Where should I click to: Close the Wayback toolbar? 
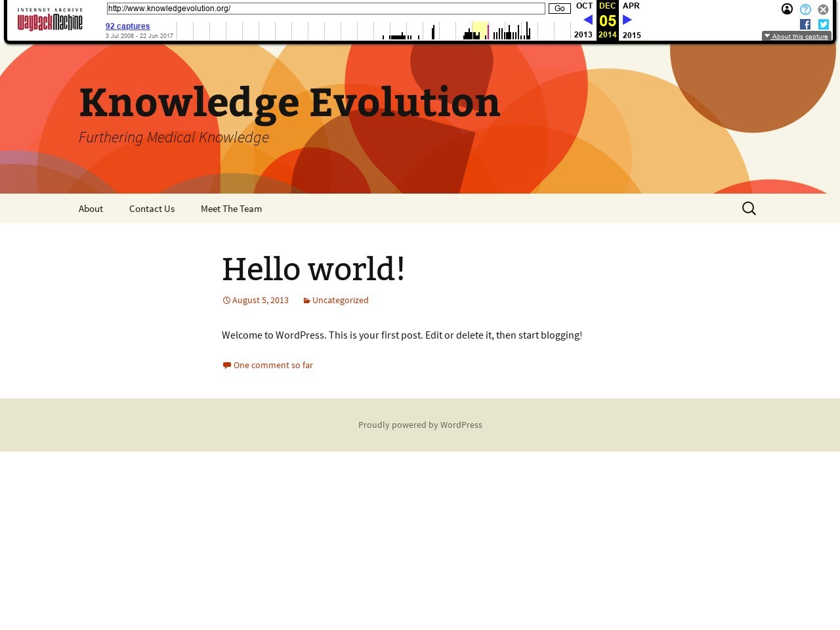pos(823,9)
